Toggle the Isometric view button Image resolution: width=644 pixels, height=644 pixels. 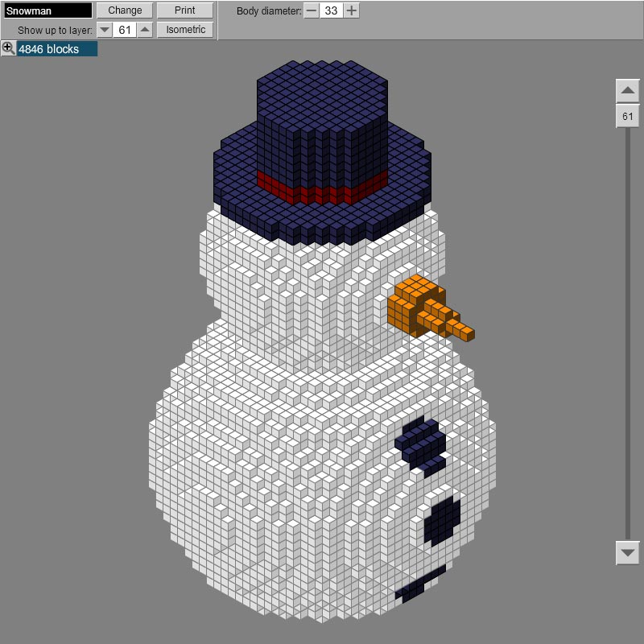click(185, 30)
